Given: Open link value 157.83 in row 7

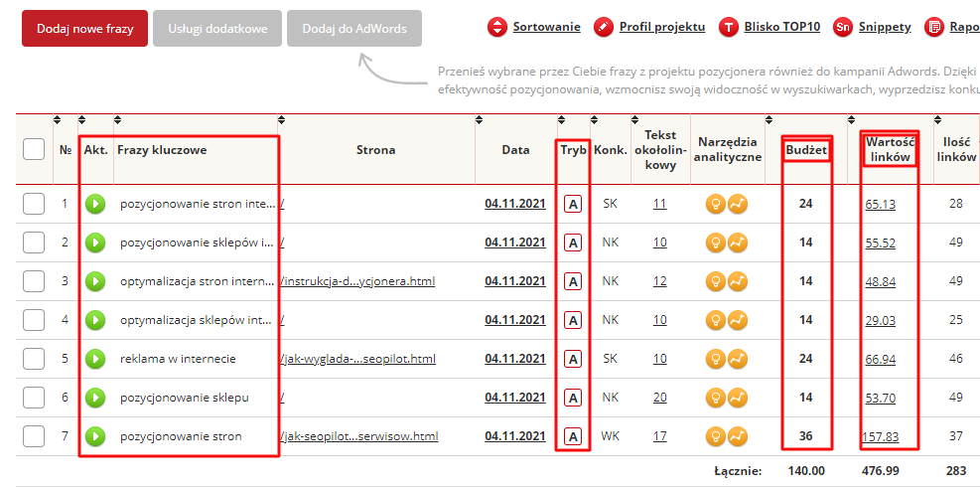Looking at the screenshot, I should pyautogui.click(x=881, y=436).
